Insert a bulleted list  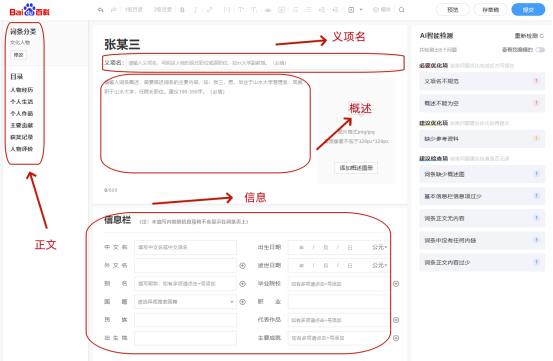(309, 10)
